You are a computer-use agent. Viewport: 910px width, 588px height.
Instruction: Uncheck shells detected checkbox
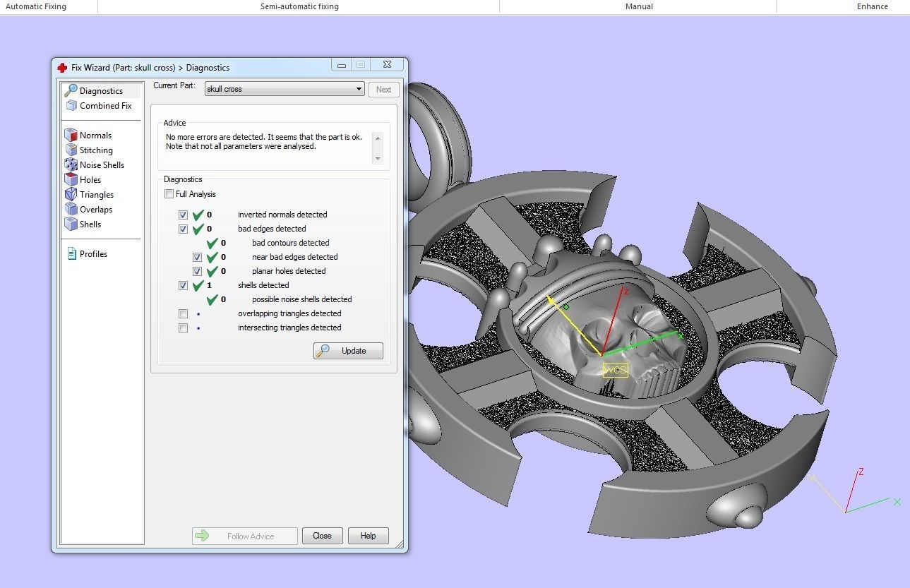tap(183, 285)
